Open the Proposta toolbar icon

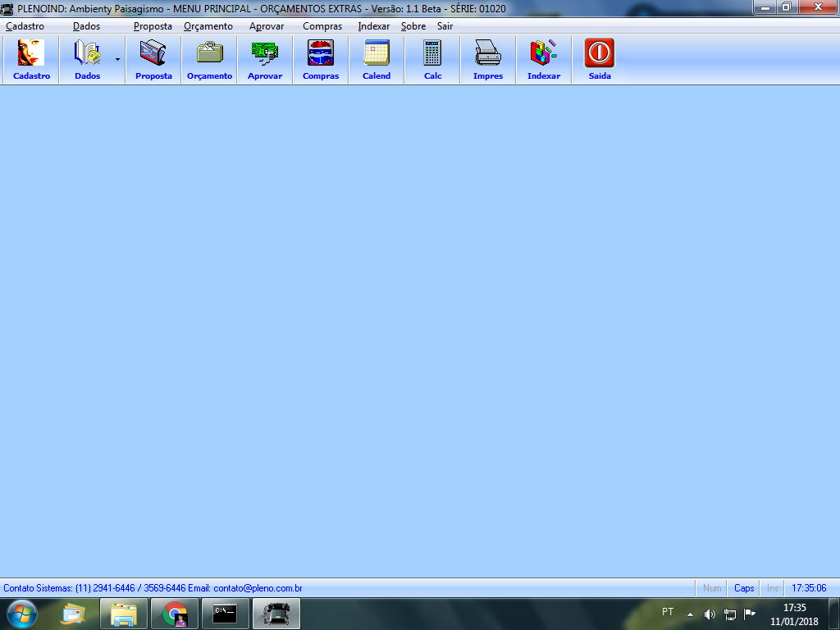153,59
